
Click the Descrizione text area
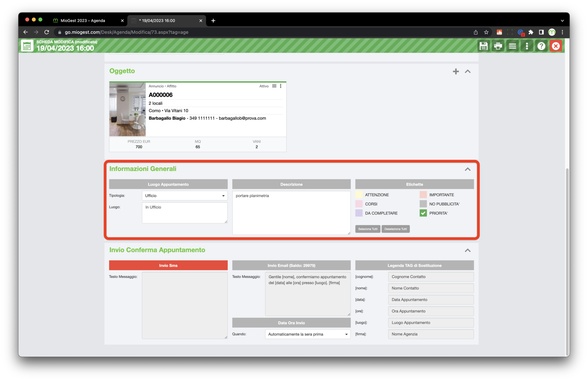[x=291, y=213]
